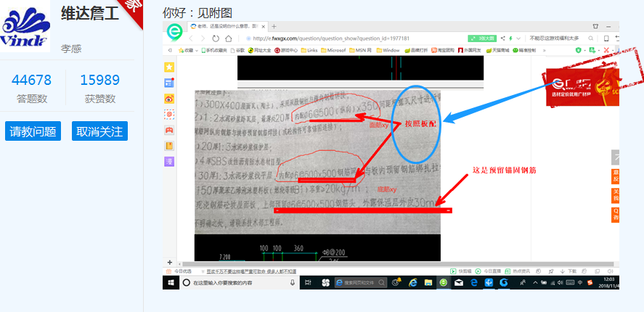Expand bookmarks overflow chevron

pos(545,50)
